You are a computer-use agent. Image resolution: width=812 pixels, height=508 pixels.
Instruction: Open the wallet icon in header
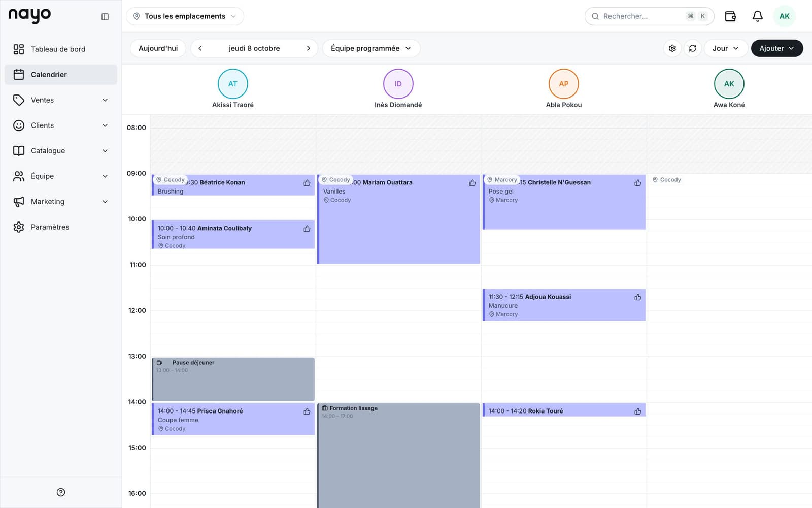[730, 16]
